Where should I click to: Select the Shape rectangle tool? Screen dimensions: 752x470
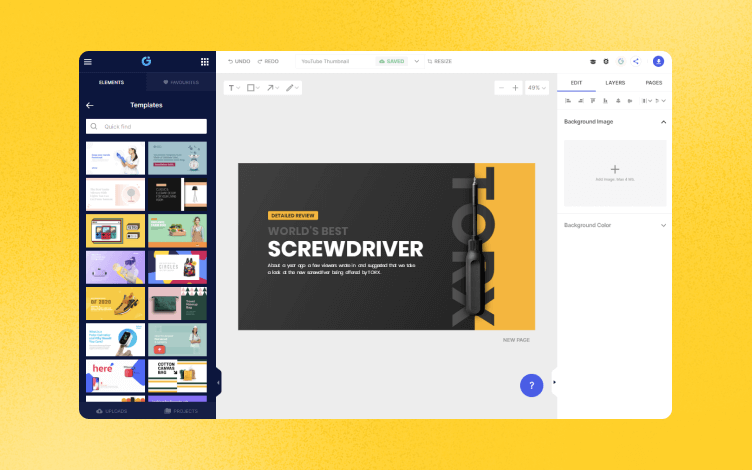point(250,88)
